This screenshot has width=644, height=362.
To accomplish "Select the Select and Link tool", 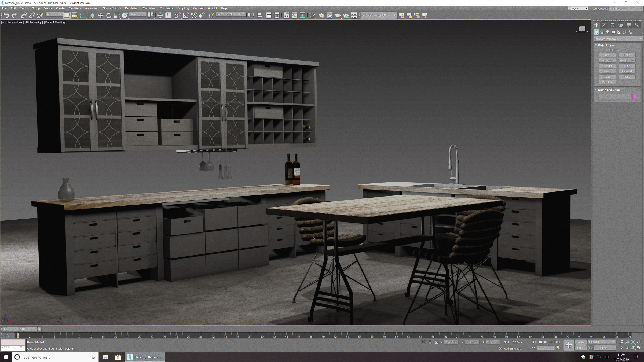I will pos(24,15).
